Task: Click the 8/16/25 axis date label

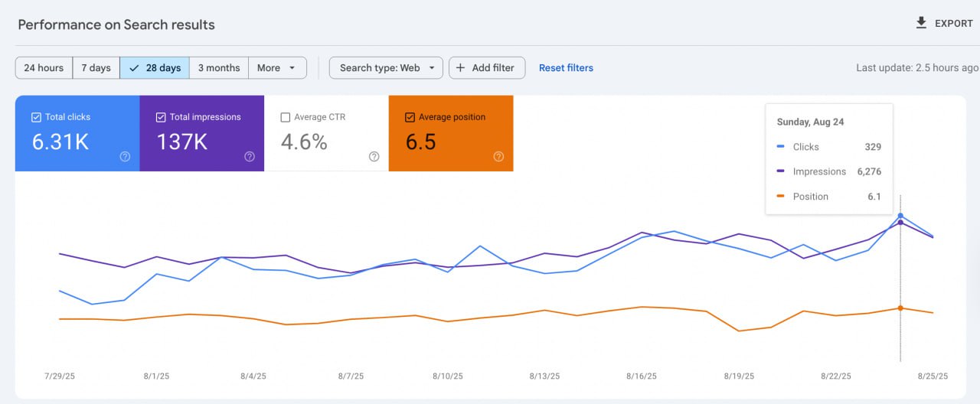Action: [642, 376]
